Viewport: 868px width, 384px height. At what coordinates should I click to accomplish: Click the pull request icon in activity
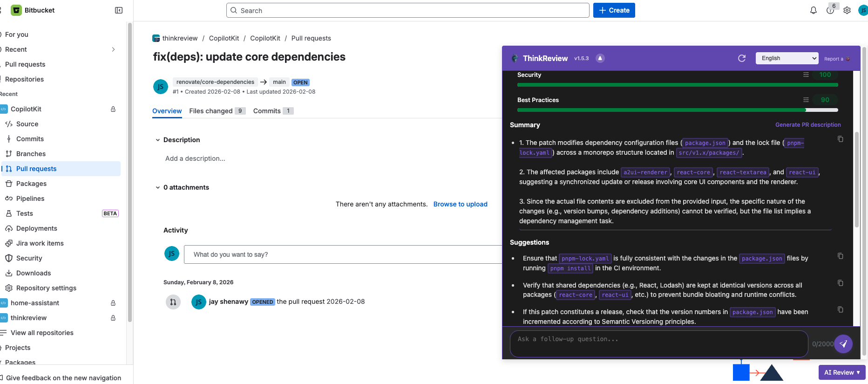coord(173,302)
